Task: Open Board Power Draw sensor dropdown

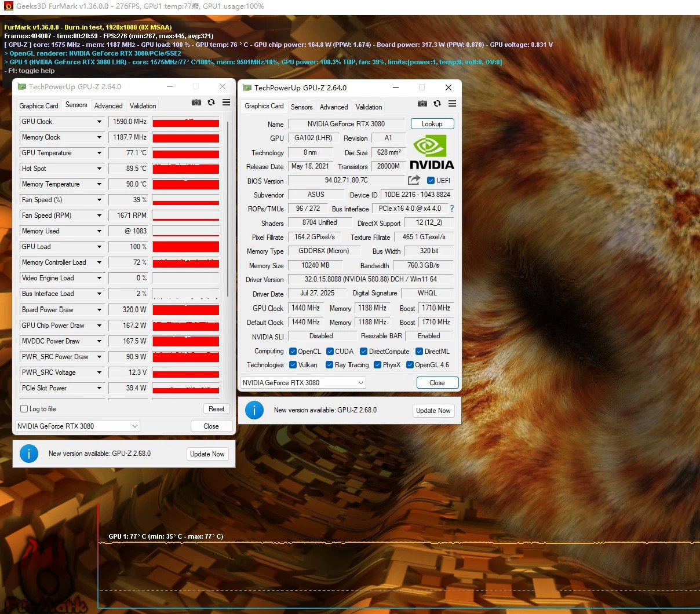Action: click(99, 310)
